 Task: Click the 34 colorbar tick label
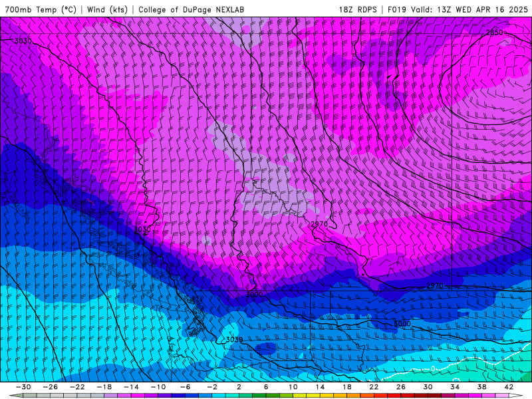(455, 387)
